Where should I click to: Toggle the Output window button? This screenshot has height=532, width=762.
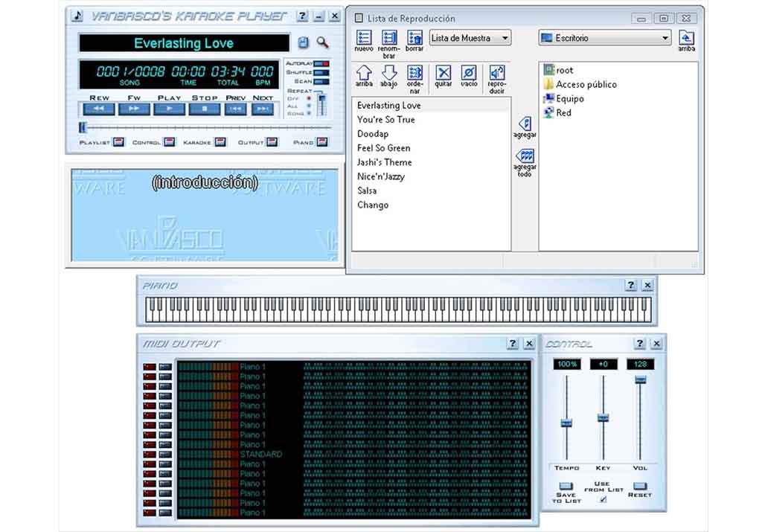(x=272, y=142)
